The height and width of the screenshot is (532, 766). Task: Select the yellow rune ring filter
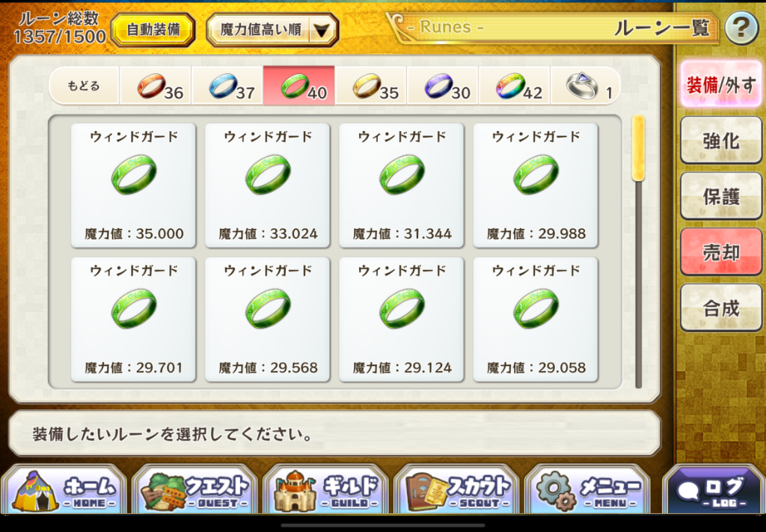pyautogui.click(x=371, y=86)
